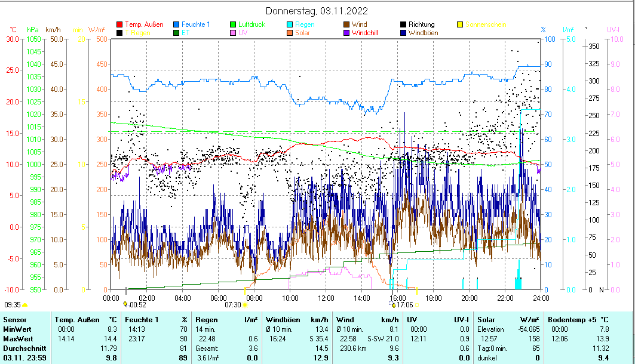
Task: Click the blue Feuchte 1 legend swatch
Action: pyautogui.click(x=176, y=24)
